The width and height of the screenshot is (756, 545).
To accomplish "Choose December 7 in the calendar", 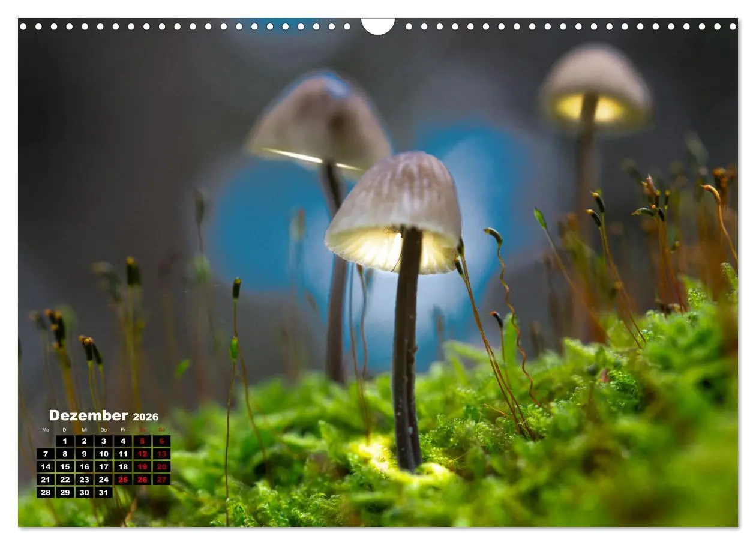I will pyautogui.click(x=46, y=454).
